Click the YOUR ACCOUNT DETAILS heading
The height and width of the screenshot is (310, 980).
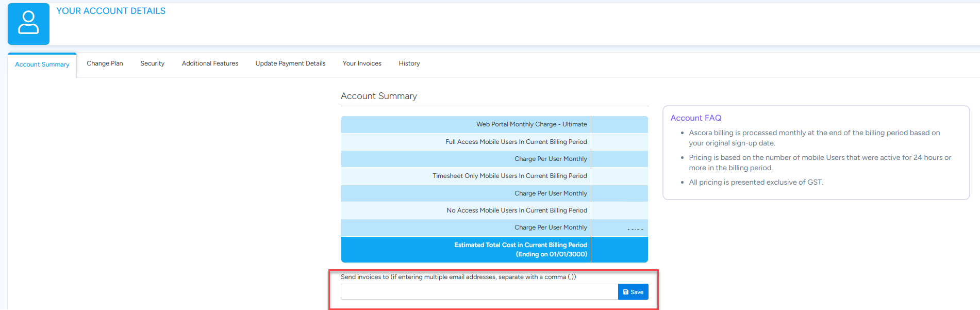(111, 11)
